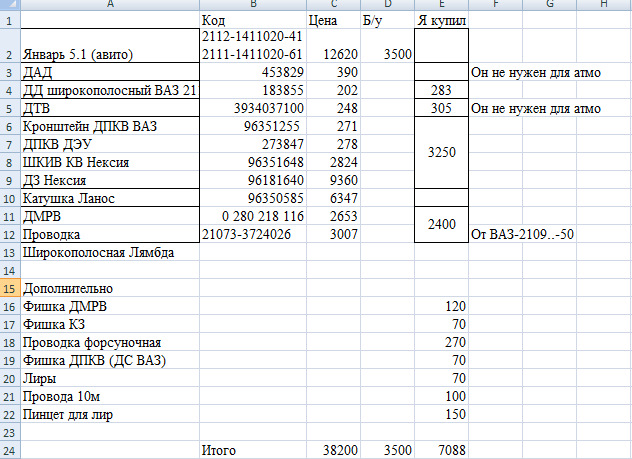
Task: Select column A header
Action: point(110,4)
